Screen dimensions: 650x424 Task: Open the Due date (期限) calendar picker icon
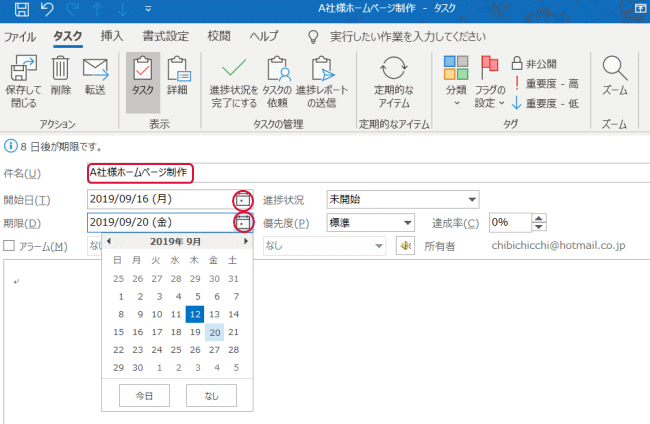click(243, 223)
